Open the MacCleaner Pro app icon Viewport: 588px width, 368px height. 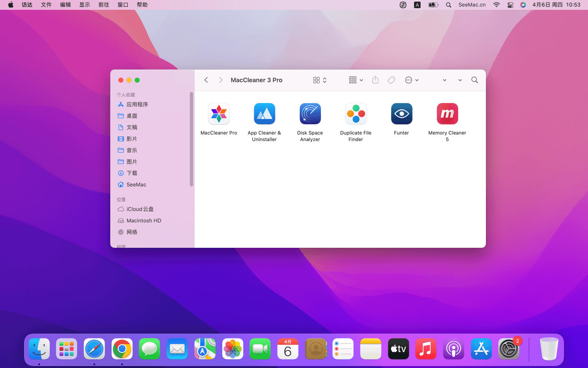pyautogui.click(x=219, y=114)
